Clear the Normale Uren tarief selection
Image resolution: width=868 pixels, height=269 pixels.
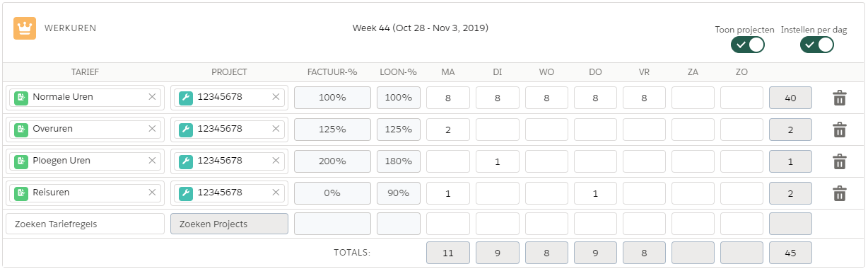click(152, 98)
